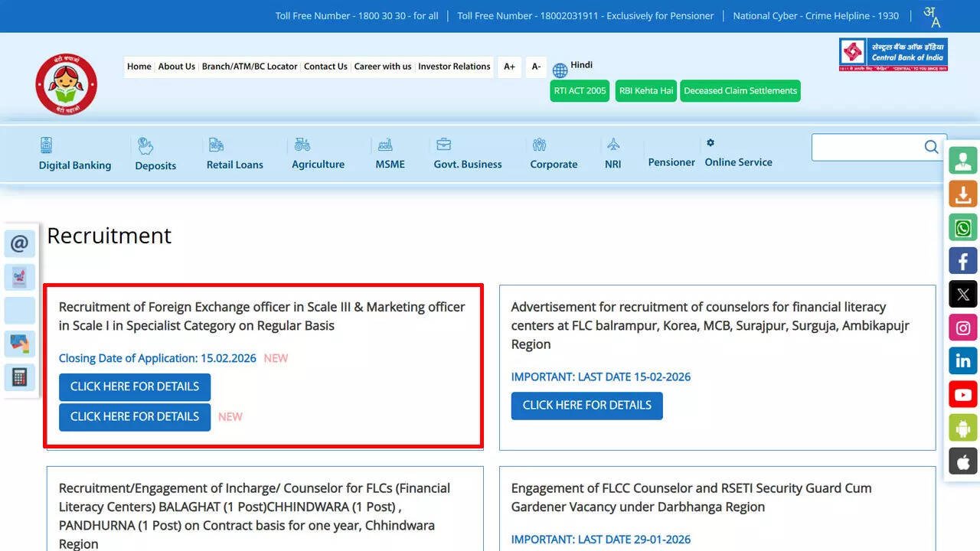Open the Career with us menu item
Image resolution: width=980 pixels, height=551 pixels.
point(382,67)
